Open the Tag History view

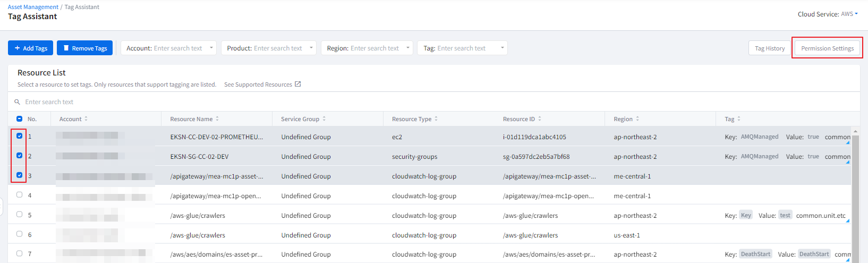pyautogui.click(x=769, y=48)
